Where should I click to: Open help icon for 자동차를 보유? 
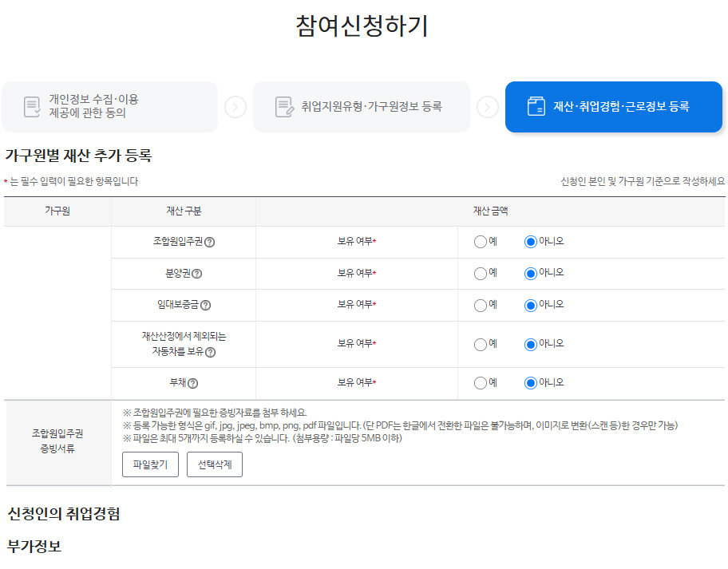click(210, 352)
